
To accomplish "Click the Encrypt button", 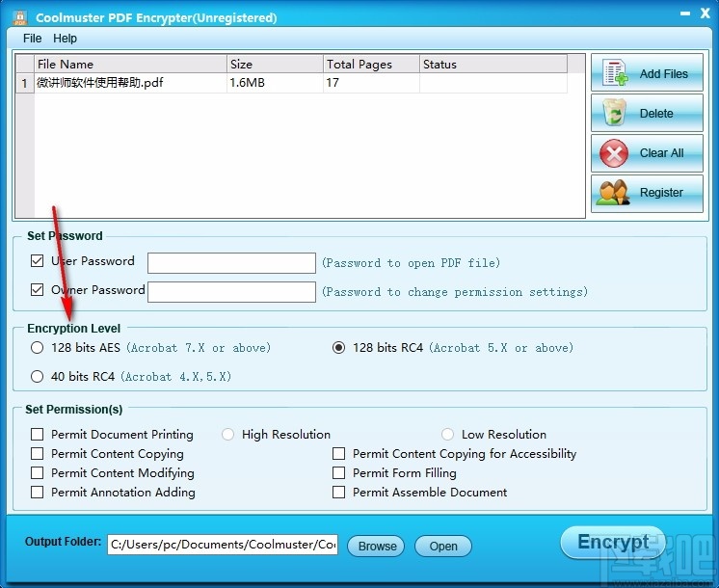I will (x=613, y=542).
